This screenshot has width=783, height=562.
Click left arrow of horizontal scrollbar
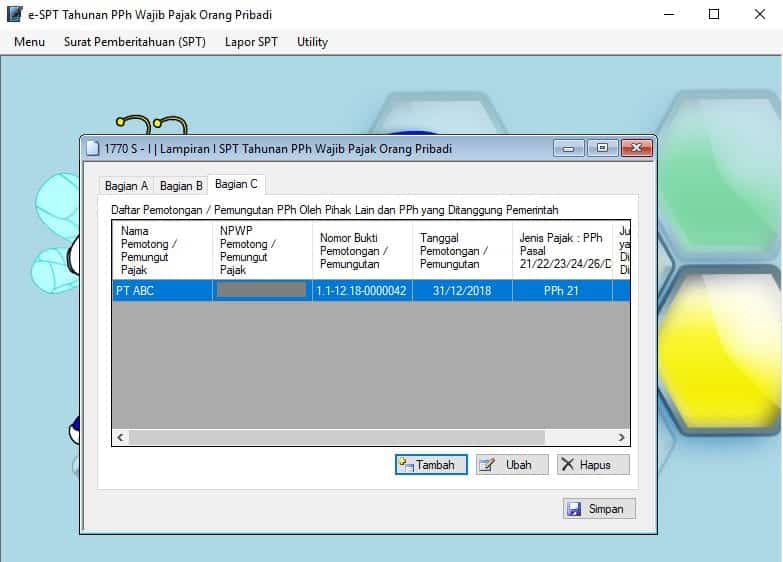pos(120,437)
